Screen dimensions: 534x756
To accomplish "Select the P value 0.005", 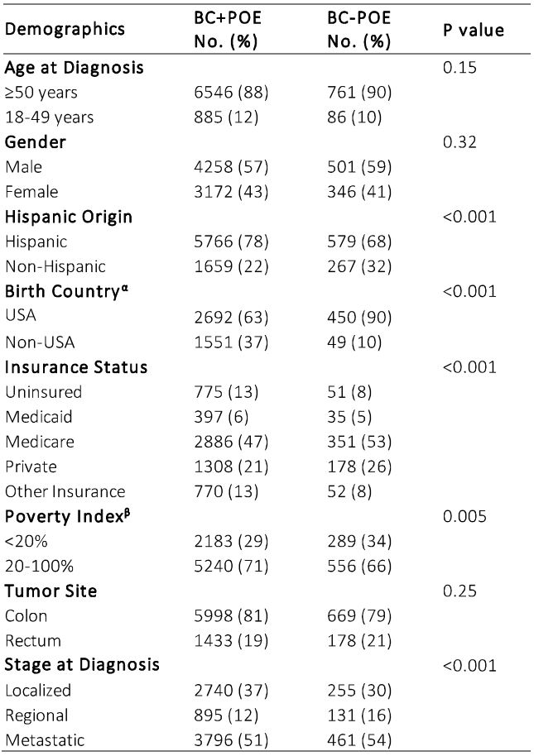I will click(464, 516).
